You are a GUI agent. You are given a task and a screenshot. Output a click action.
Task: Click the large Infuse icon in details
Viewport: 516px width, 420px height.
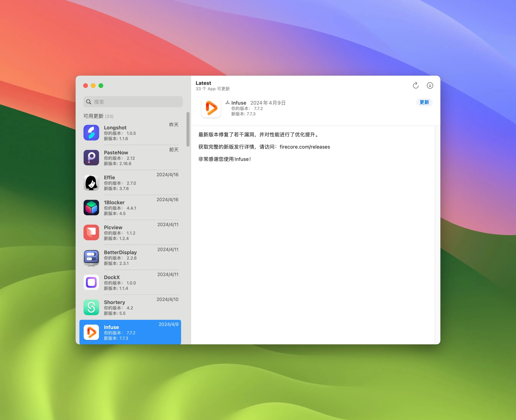pos(211,108)
